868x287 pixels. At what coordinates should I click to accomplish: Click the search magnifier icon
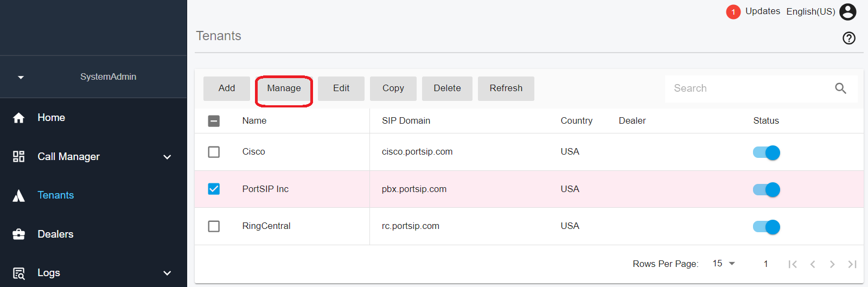(x=840, y=88)
